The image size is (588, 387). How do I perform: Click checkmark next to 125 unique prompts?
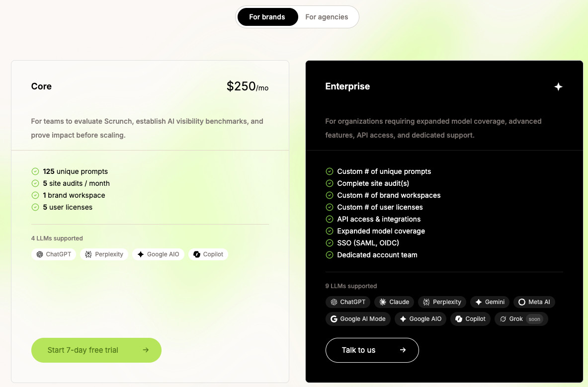[35, 171]
